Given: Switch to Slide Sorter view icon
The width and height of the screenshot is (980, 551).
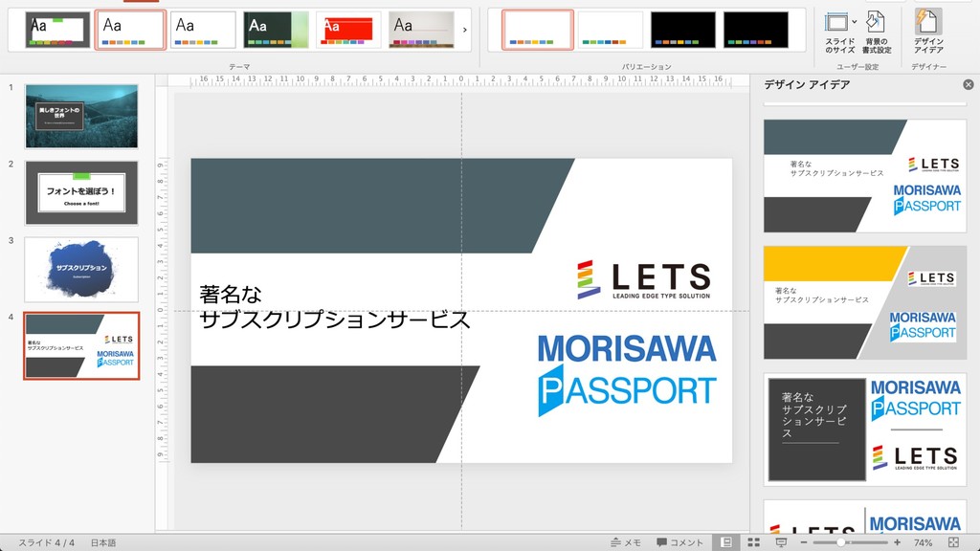Looking at the screenshot, I should coord(754,542).
